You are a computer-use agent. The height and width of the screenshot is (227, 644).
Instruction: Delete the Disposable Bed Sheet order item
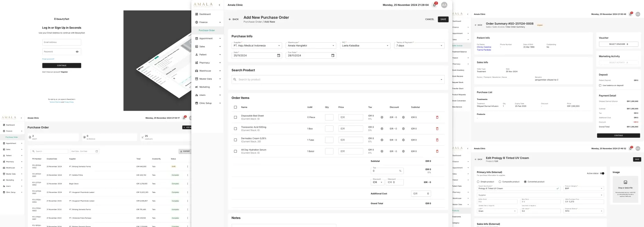(x=437, y=117)
